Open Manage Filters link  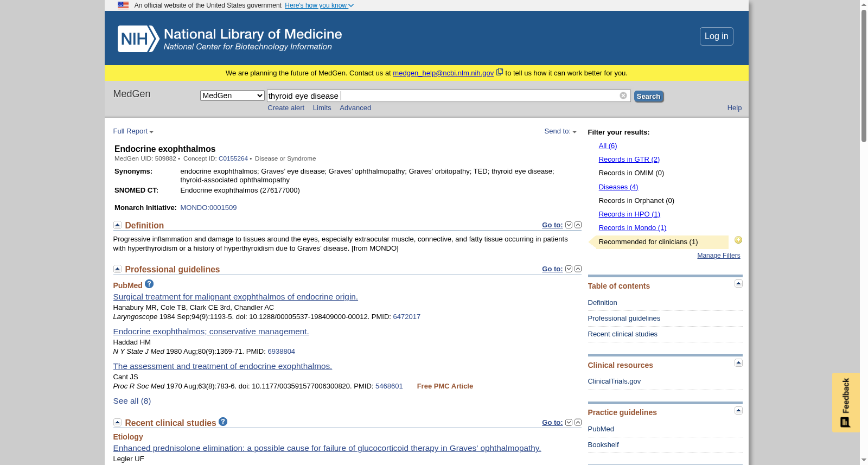[x=719, y=256]
